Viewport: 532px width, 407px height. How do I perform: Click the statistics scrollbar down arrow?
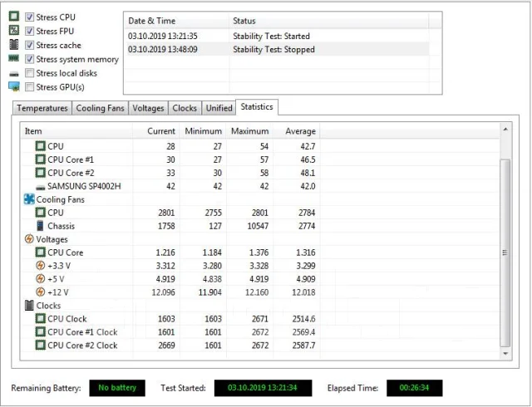505,353
